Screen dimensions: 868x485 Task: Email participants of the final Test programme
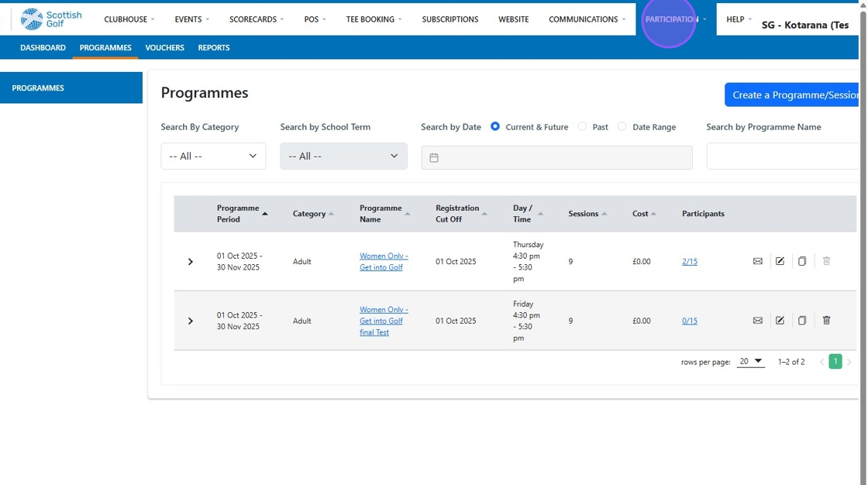[757, 321]
